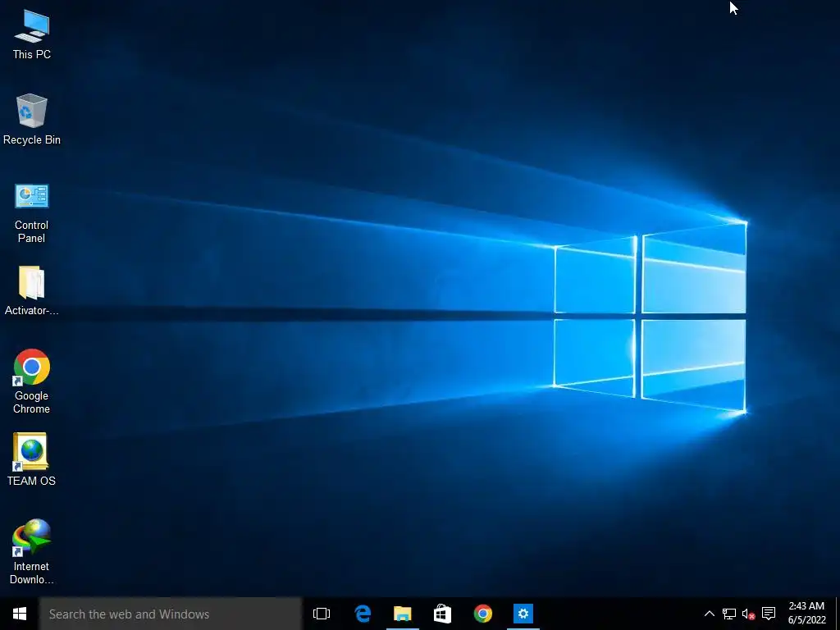Click the muted volume tray icon
This screenshot has width=840, height=630.
pyautogui.click(x=748, y=614)
